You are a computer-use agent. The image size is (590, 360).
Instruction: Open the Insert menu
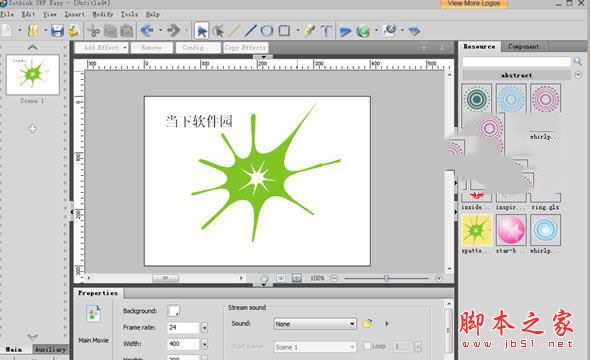[75, 14]
